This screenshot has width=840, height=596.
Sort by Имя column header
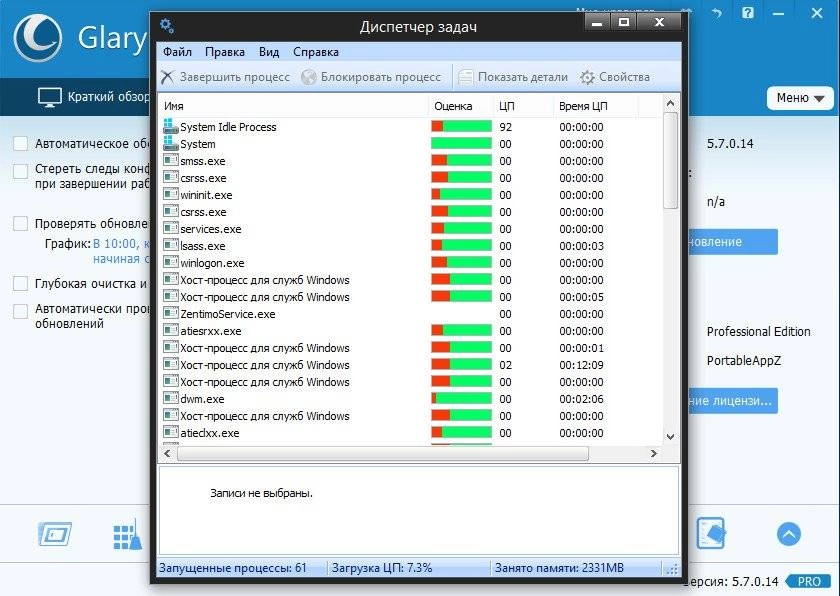pos(294,106)
